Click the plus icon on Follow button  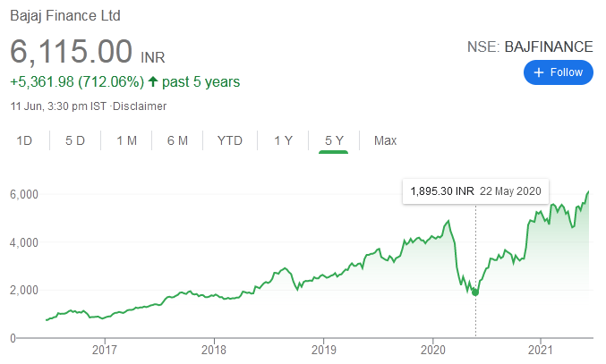point(539,72)
